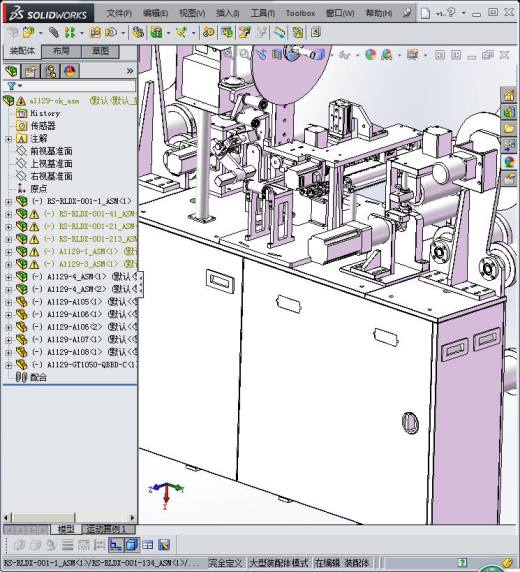Switch to the 模型 bottom tab
The width and height of the screenshot is (520, 572).
pos(66,529)
